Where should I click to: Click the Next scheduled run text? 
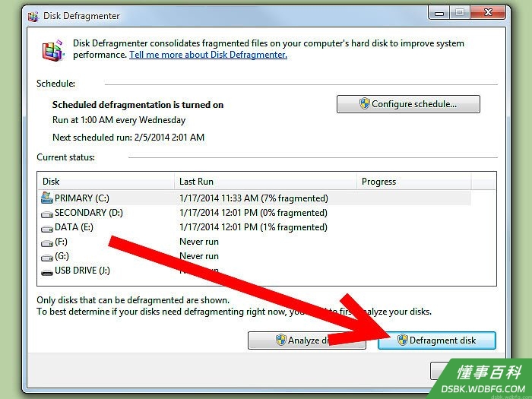[128, 138]
